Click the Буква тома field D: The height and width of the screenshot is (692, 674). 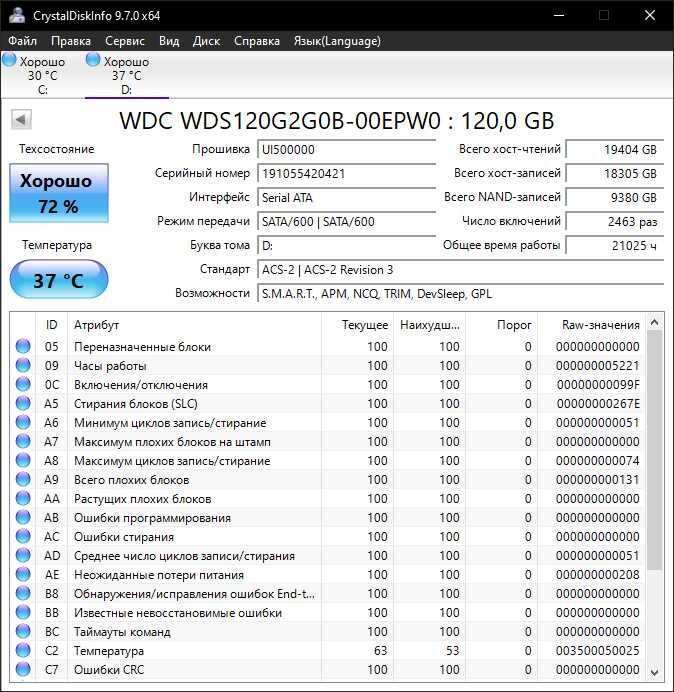click(346, 245)
